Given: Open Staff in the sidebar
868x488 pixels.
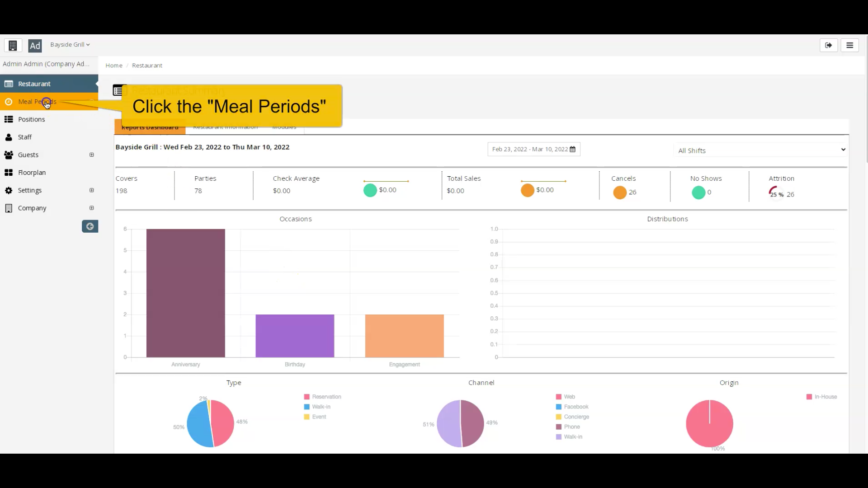Looking at the screenshot, I should (x=49, y=137).
